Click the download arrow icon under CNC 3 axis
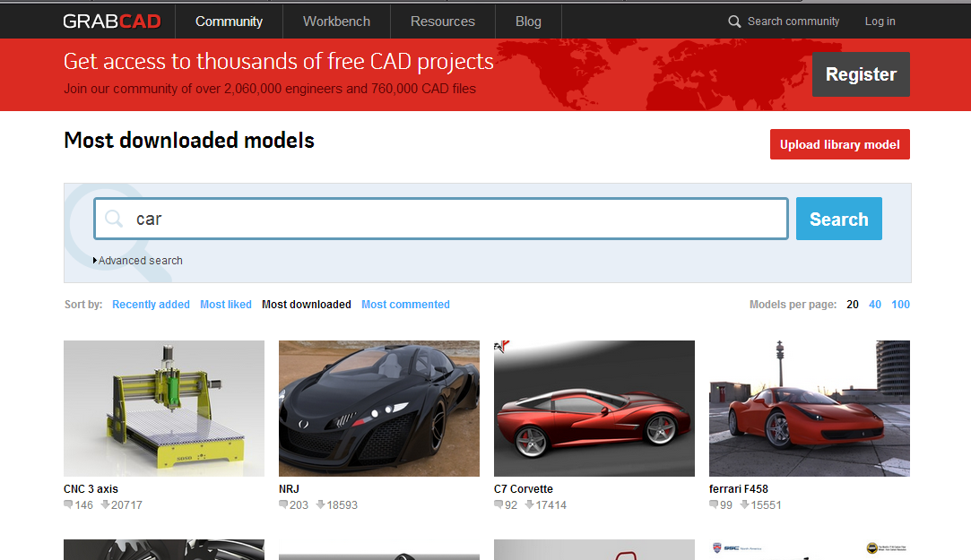 click(105, 504)
